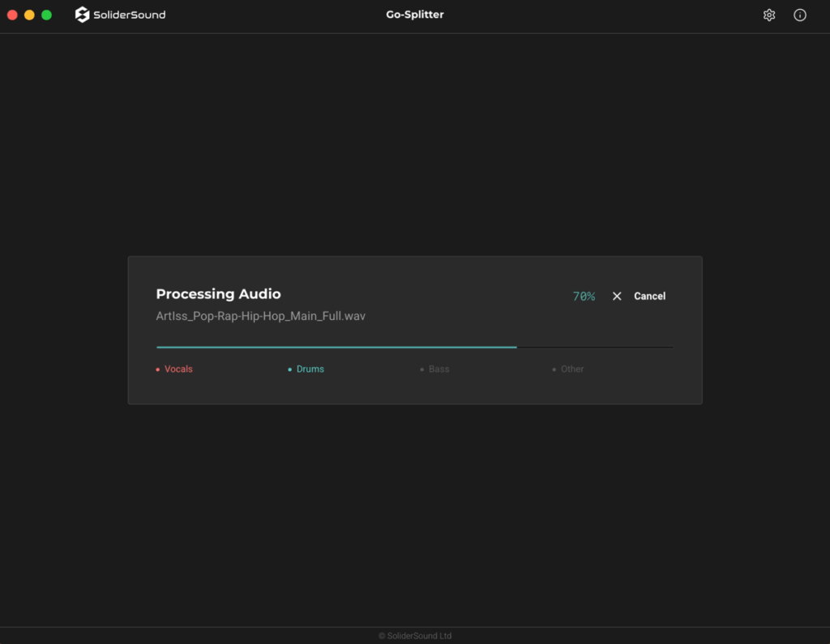
Task: Select the Bass stem label
Action: pos(439,369)
